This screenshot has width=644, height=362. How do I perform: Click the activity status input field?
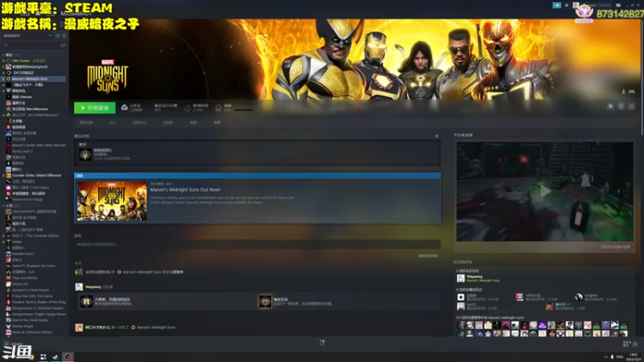257,245
